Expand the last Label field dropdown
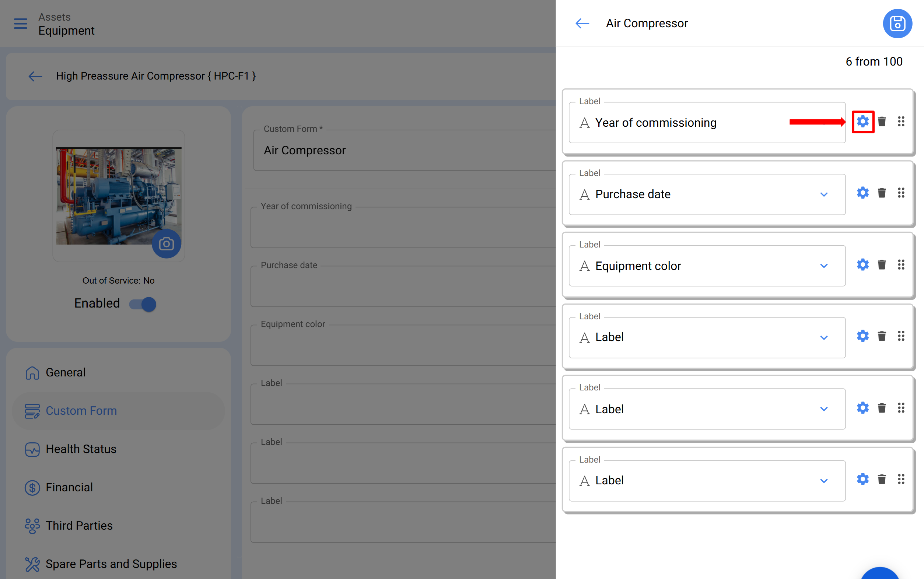This screenshot has height=579, width=924. pos(824,481)
